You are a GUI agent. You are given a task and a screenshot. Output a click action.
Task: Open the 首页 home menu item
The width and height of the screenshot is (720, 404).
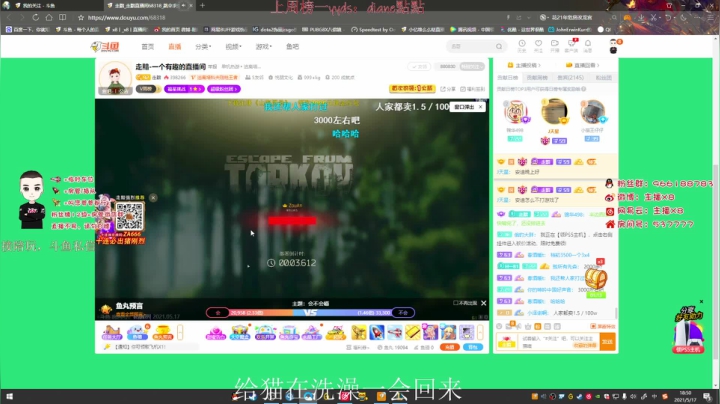tap(147, 46)
